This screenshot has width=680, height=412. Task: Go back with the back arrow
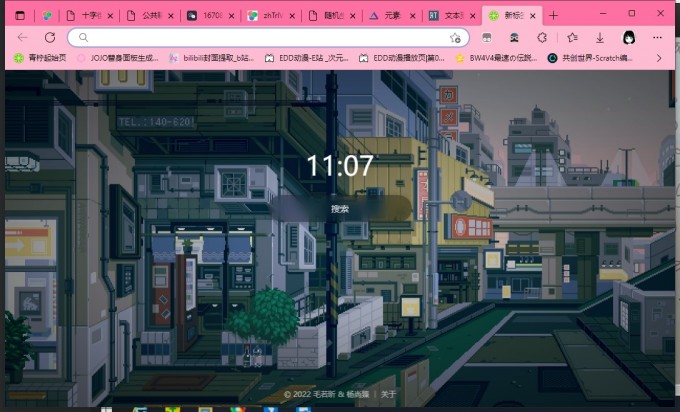[x=23, y=38]
